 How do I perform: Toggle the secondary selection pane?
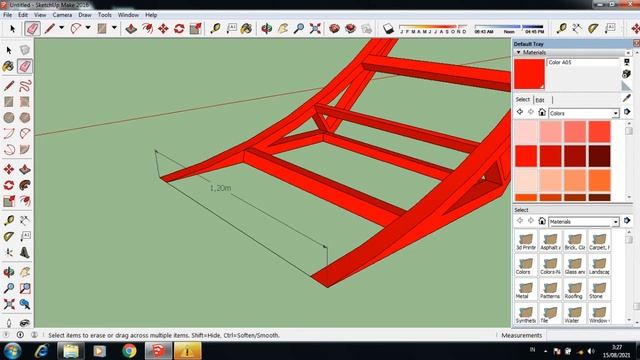(x=627, y=62)
